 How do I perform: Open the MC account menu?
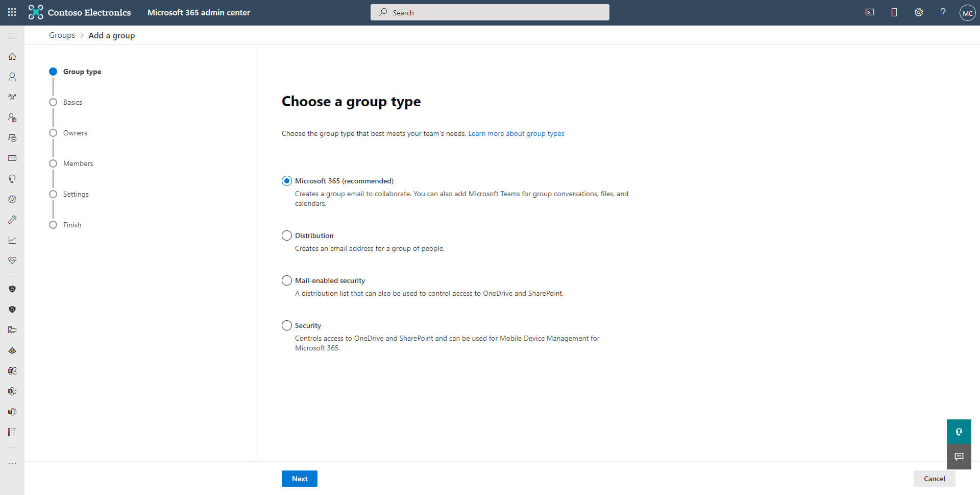point(967,13)
